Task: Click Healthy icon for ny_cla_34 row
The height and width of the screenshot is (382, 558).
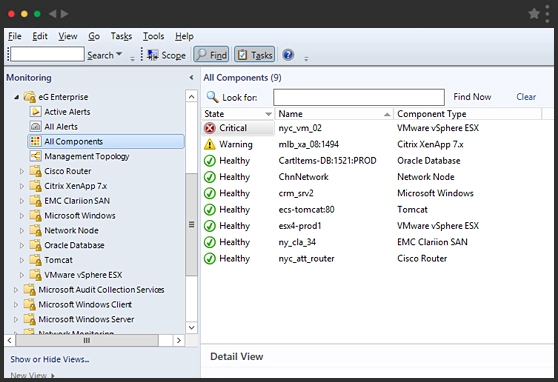Action: (210, 242)
